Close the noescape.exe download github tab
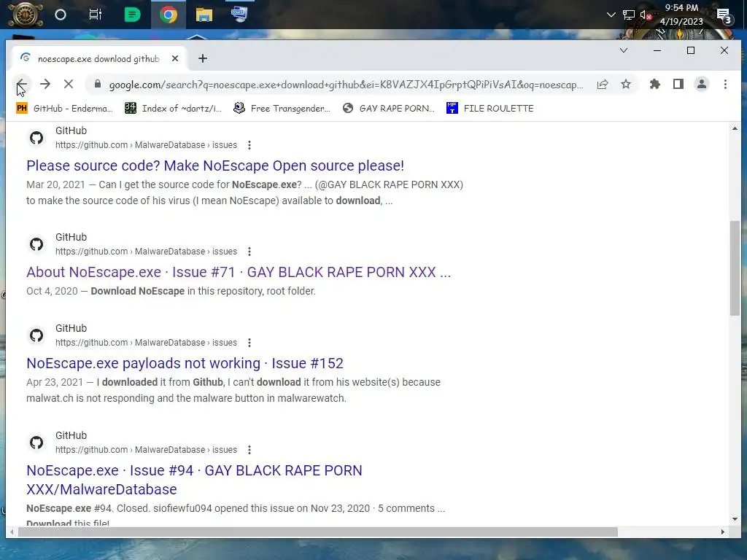 175,58
